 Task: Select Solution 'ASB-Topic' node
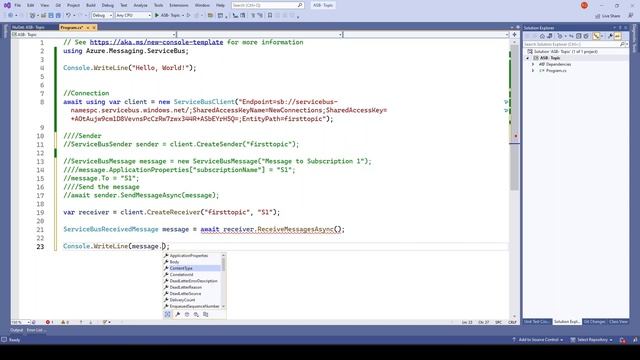(566, 51)
